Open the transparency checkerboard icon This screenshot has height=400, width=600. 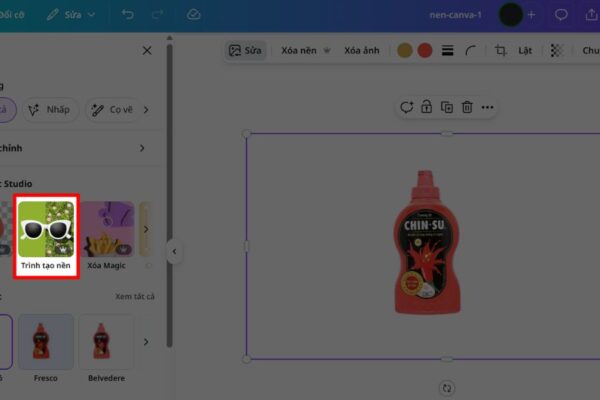pos(557,50)
